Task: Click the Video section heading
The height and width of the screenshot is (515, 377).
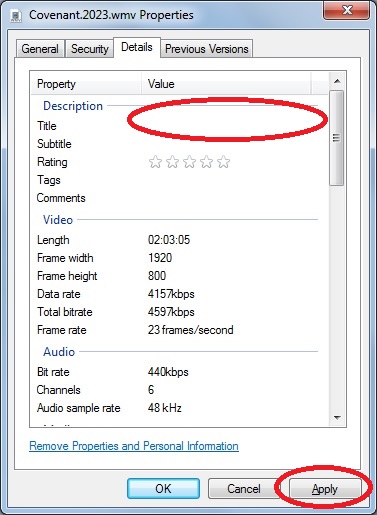Action: (58, 220)
